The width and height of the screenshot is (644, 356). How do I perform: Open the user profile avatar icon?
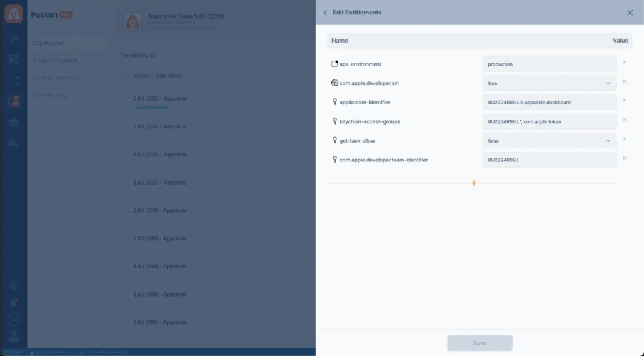point(14,336)
